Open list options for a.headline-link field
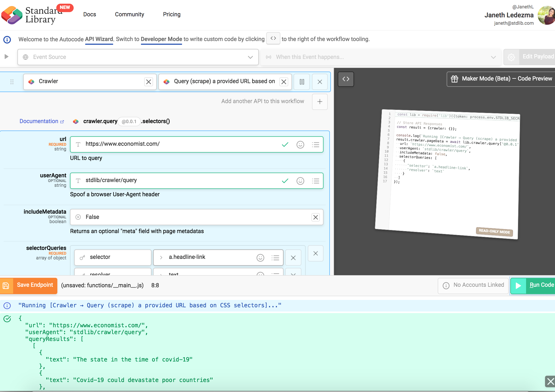The height and width of the screenshot is (392, 555). [x=275, y=258]
